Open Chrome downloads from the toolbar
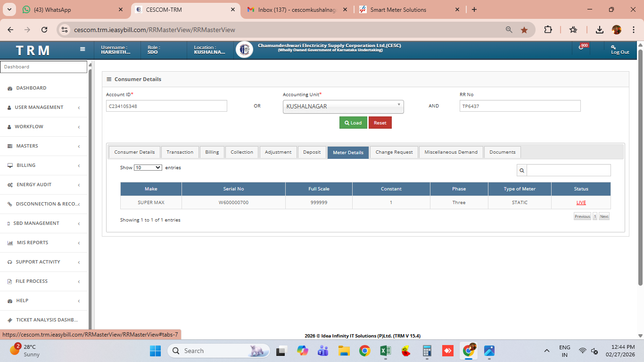The height and width of the screenshot is (362, 644). tap(599, 30)
